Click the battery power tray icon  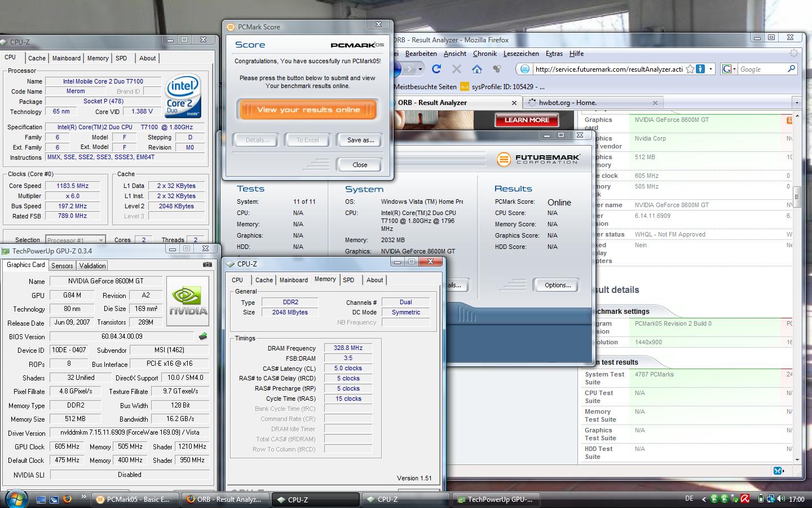click(x=761, y=499)
